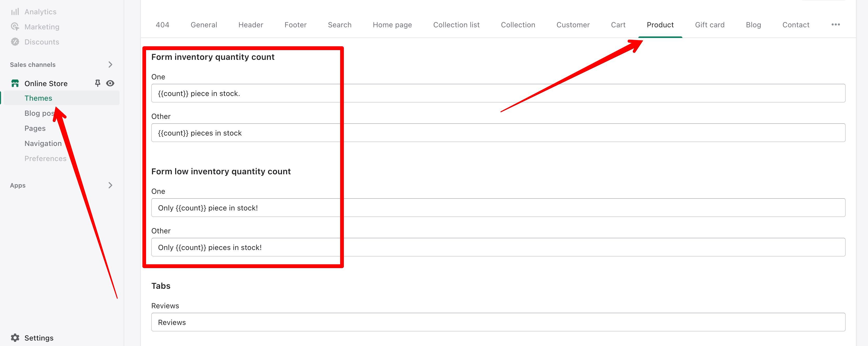
Task: Switch to the Gift card tab
Action: (x=710, y=25)
